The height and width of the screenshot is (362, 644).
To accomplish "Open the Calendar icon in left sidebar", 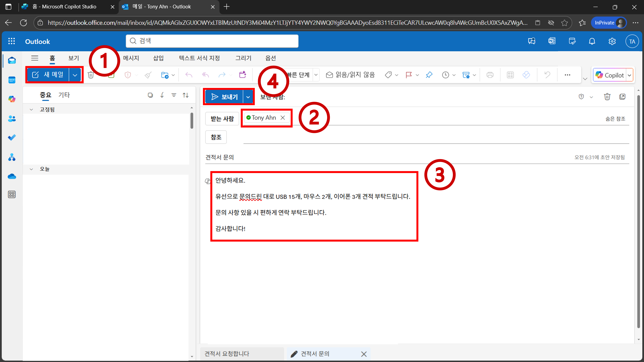I will (12, 80).
